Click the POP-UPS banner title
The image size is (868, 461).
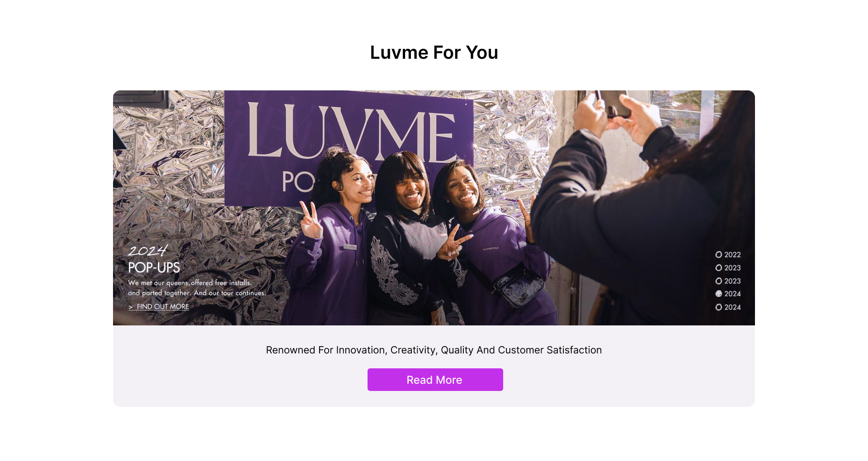(x=154, y=268)
